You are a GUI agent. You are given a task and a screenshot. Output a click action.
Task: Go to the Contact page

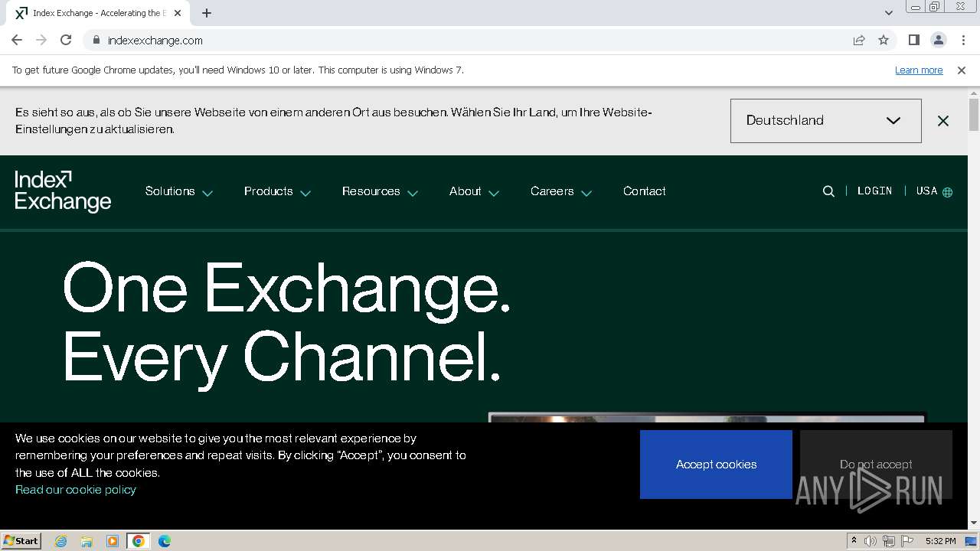[645, 191]
